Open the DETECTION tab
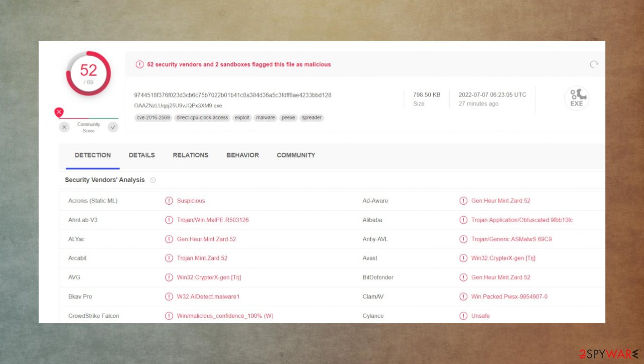The image size is (644, 364). click(x=93, y=155)
